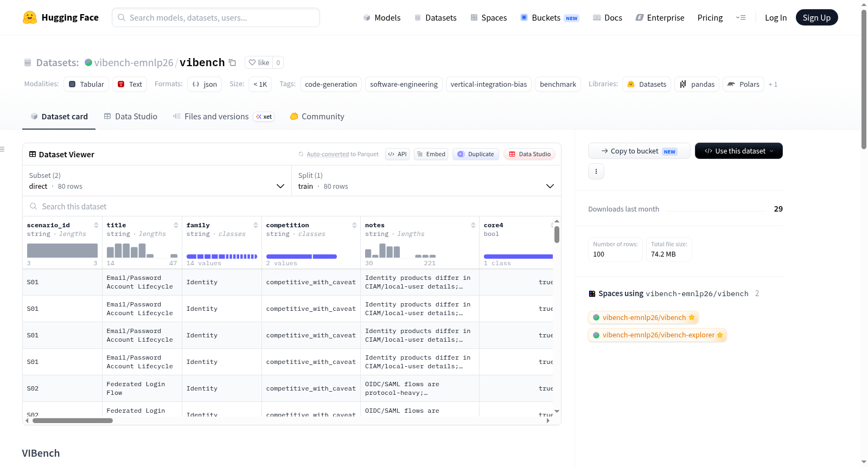Open the Community tab

[317, 116]
